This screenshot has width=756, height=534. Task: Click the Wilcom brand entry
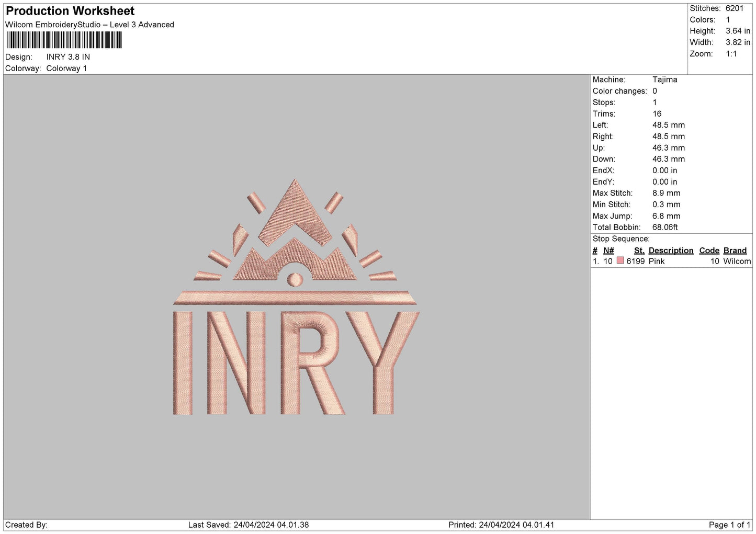coord(737,261)
